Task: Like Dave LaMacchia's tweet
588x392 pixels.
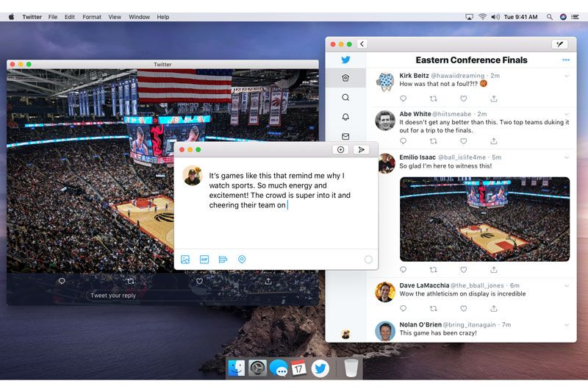Action: 464,308
